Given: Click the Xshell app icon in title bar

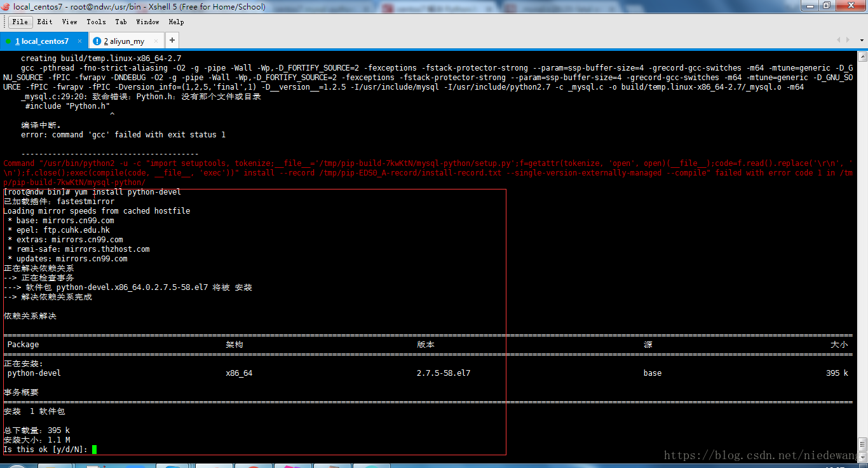Looking at the screenshot, I should tap(6, 6).
